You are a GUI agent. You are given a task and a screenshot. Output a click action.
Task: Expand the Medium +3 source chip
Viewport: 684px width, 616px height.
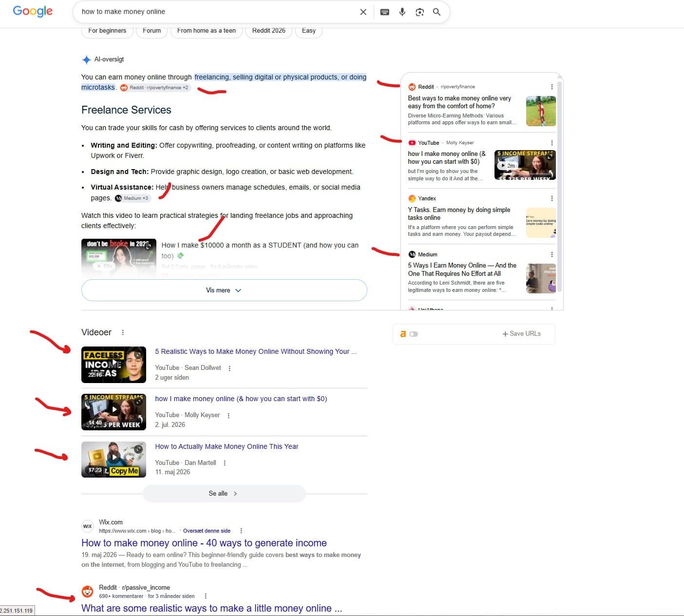coord(132,198)
